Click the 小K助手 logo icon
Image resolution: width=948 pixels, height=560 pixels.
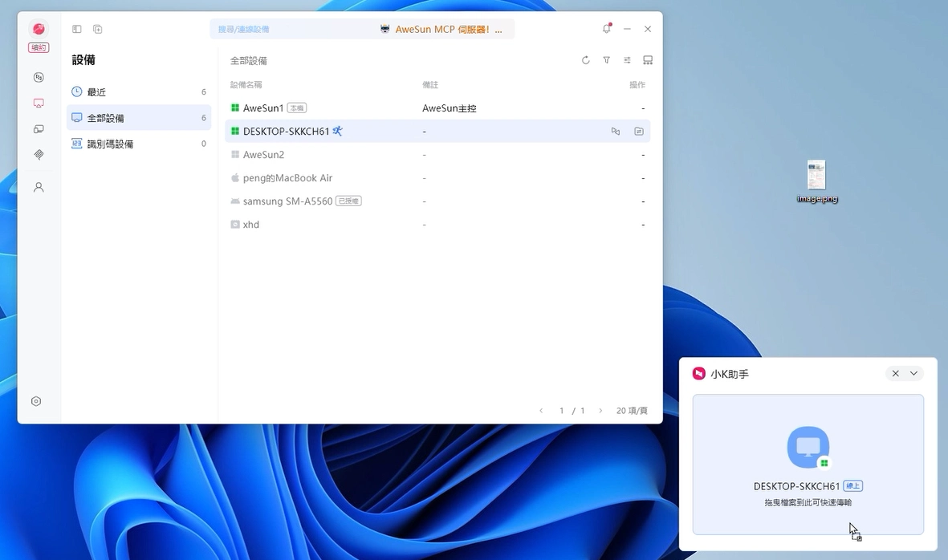pyautogui.click(x=699, y=373)
